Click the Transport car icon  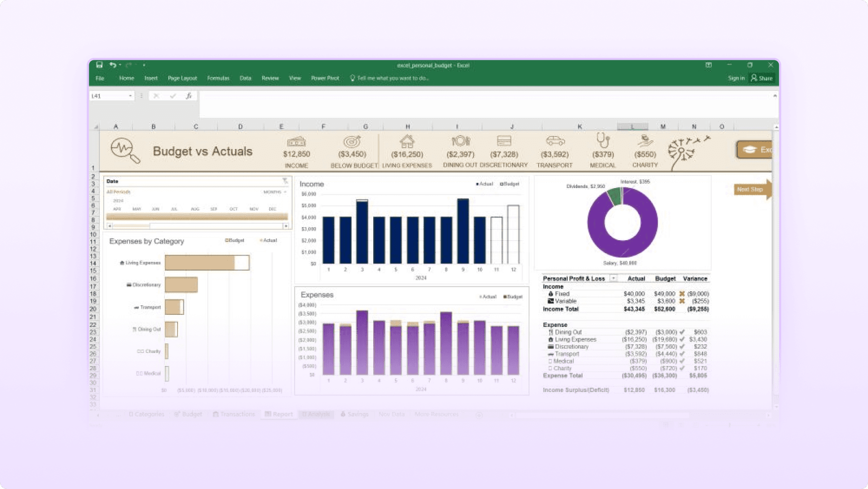555,141
